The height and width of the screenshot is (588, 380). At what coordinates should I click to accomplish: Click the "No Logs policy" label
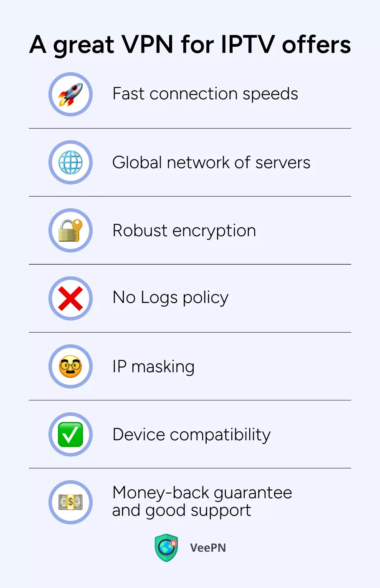click(x=170, y=298)
